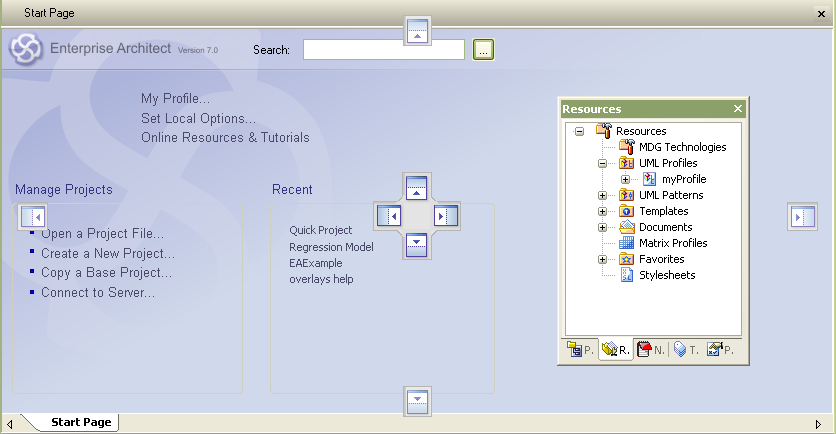Screen dimensions: 836x434
Task: Click the Stylesheets document icon
Action: tap(627, 275)
